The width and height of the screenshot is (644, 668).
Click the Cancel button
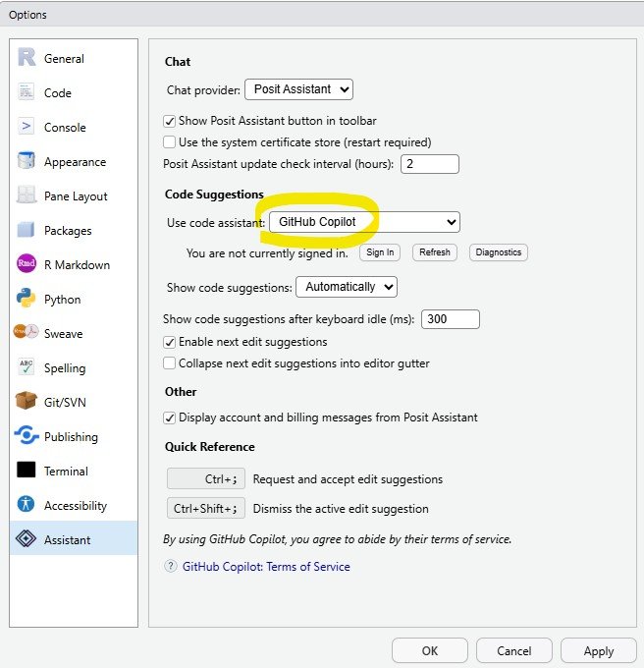(x=513, y=650)
